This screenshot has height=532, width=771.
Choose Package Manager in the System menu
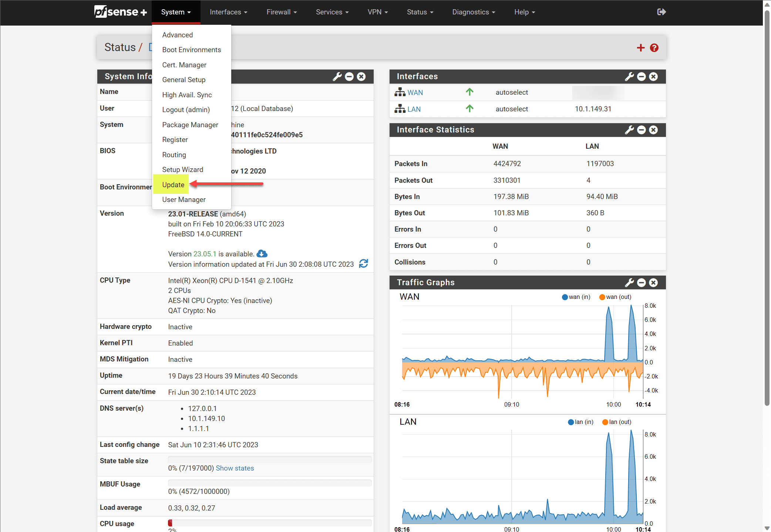click(x=190, y=125)
